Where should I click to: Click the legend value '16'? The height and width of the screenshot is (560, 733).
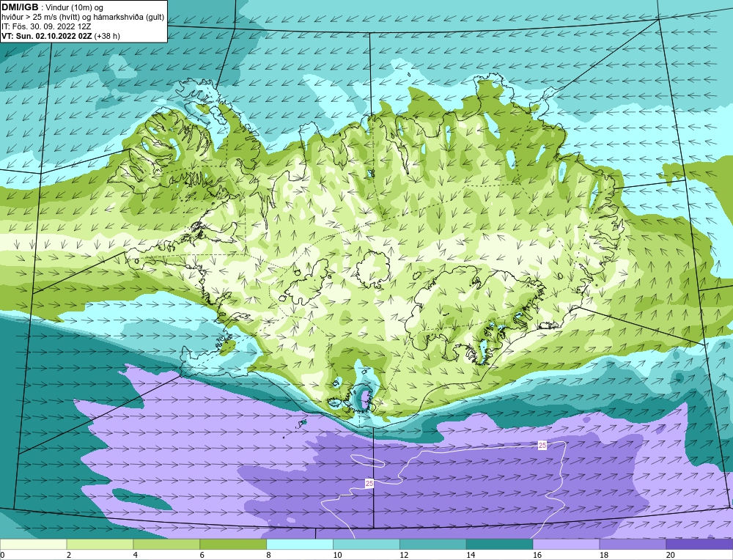(x=537, y=555)
